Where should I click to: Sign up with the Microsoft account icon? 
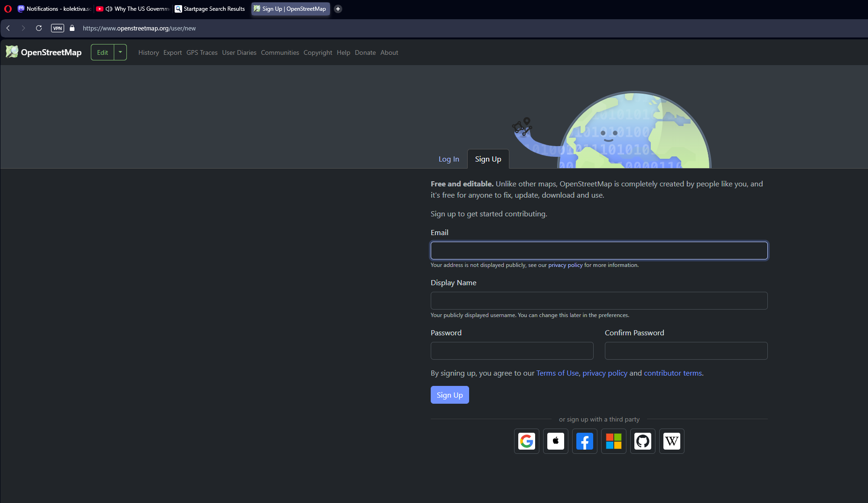[613, 441]
